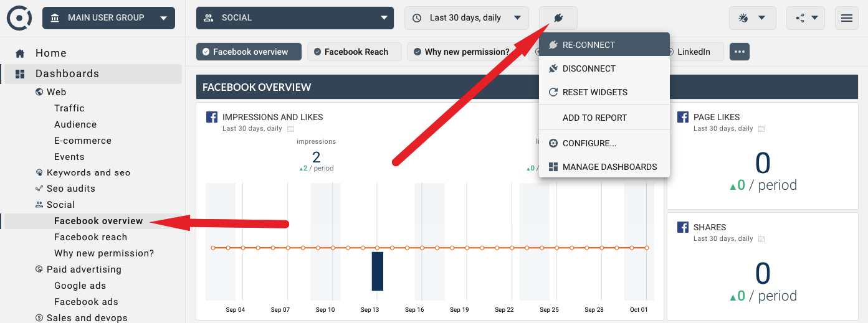Select Facebook overview in the sidebar
Viewport: 868px width, 323px height.
(x=98, y=221)
